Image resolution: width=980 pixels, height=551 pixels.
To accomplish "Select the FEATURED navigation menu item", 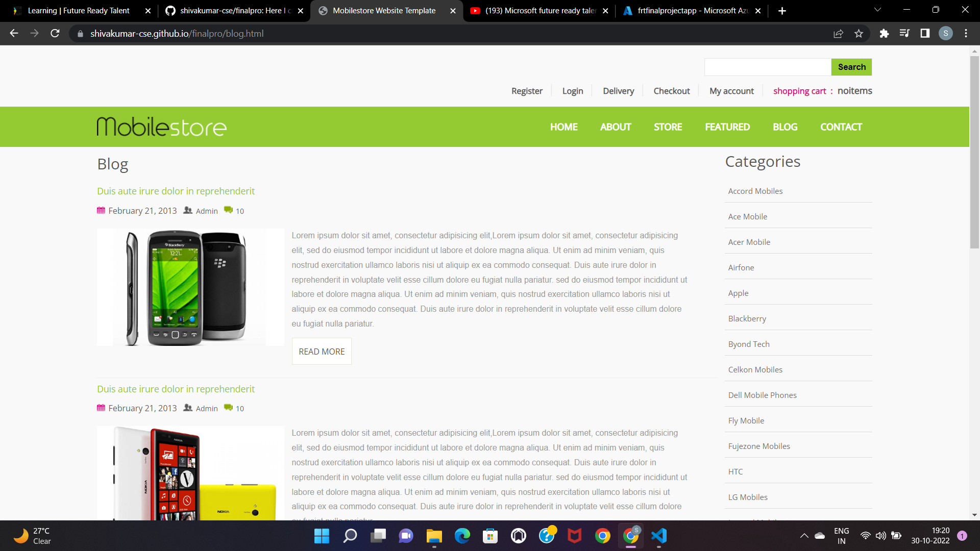I will pyautogui.click(x=727, y=127).
